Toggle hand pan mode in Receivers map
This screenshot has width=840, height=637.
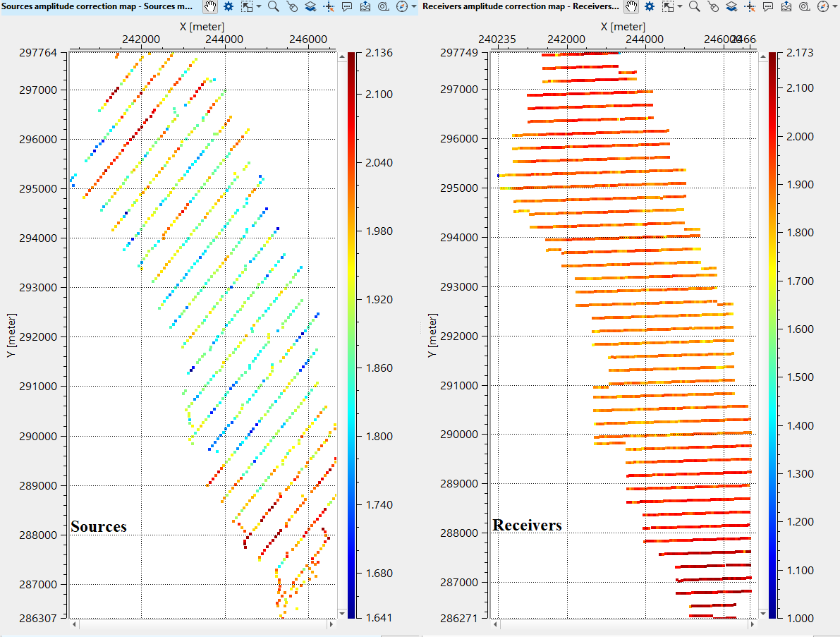631,6
